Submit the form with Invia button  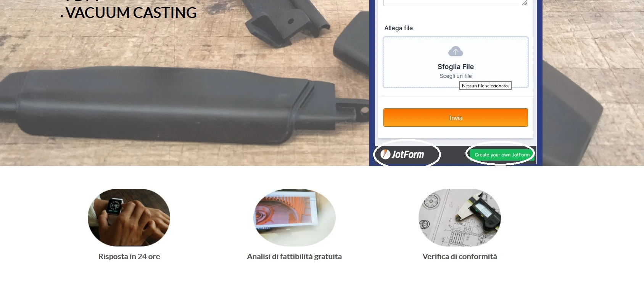456,118
